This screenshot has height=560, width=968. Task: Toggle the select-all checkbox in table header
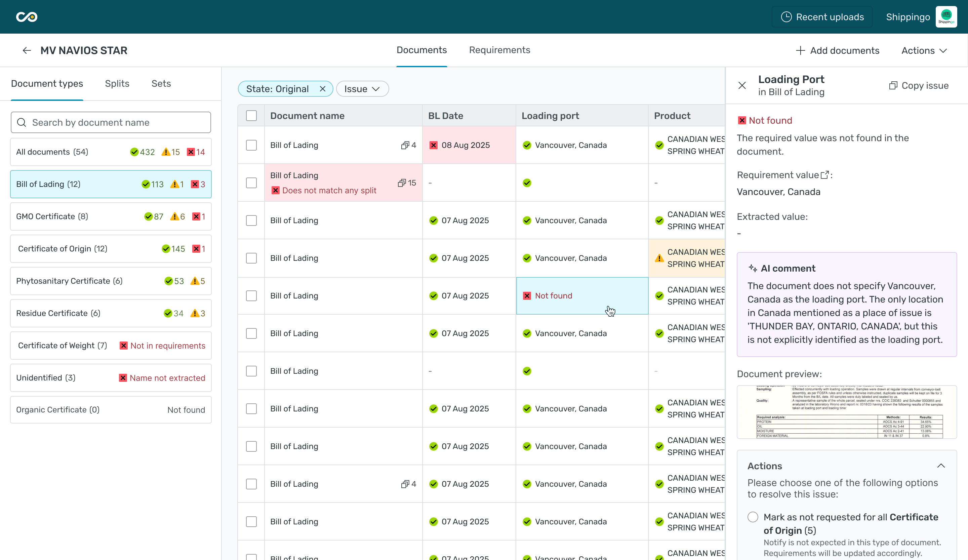251,116
